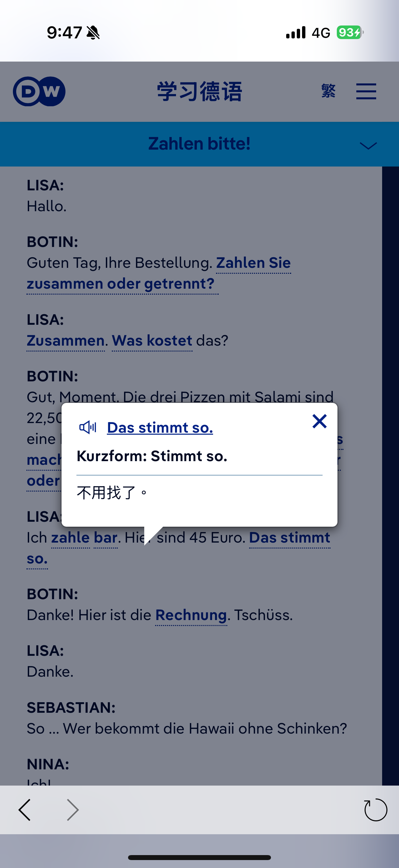Open the Das stimmt so. popup link
This screenshot has height=868, width=399.
tap(160, 428)
